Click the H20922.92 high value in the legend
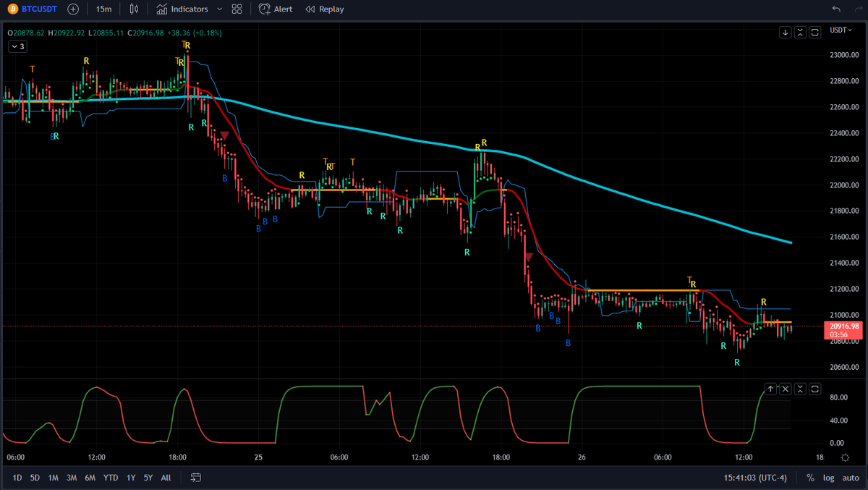This screenshot has height=490, width=868. coord(67,33)
